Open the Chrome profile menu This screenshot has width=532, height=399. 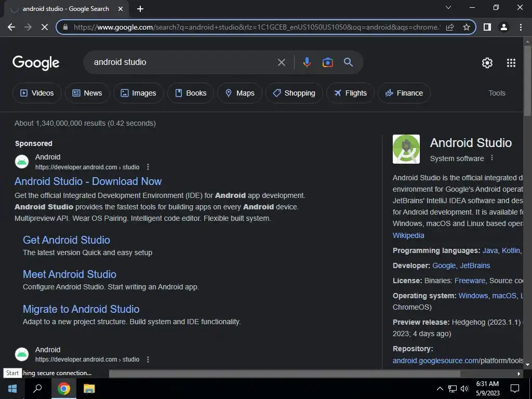[x=504, y=27]
